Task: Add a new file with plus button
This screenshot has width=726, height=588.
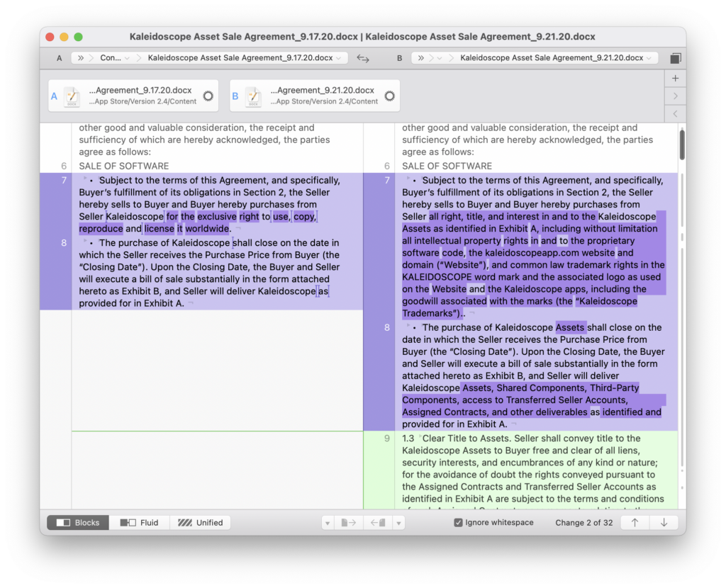Action: (676, 78)
